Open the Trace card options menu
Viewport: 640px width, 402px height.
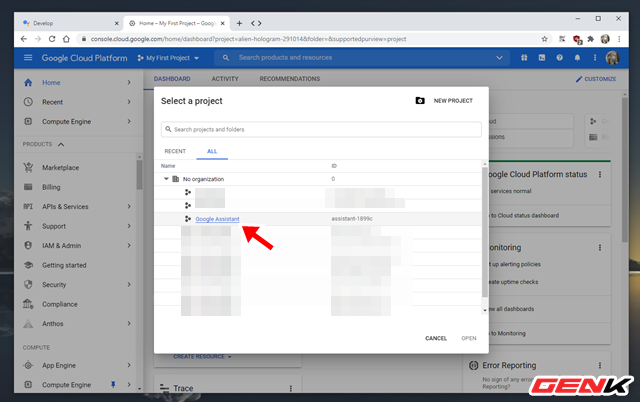tap(291, 388)
